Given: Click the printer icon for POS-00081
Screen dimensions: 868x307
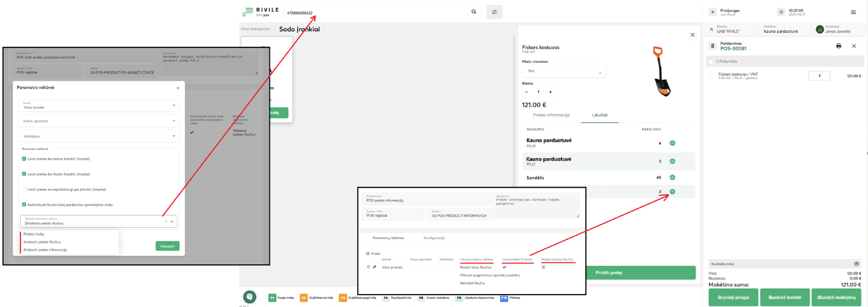Looking at the screenshot, I should (x=838, y=46).
